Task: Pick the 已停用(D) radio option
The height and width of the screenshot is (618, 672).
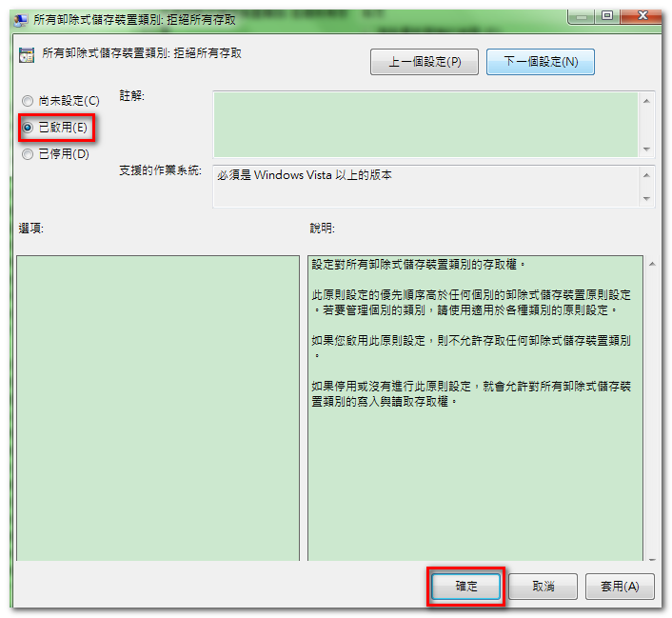Action: pos(28,154)
